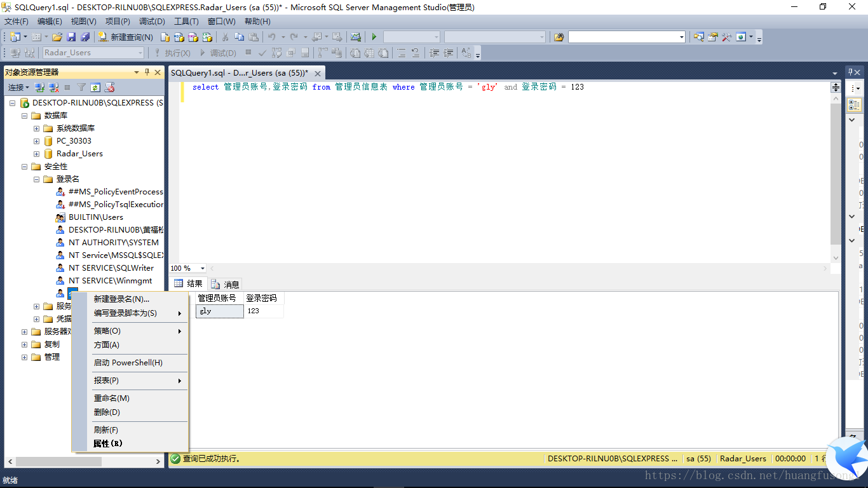
Task: Select BUILTIN\Users login
Action: point(96,217)
